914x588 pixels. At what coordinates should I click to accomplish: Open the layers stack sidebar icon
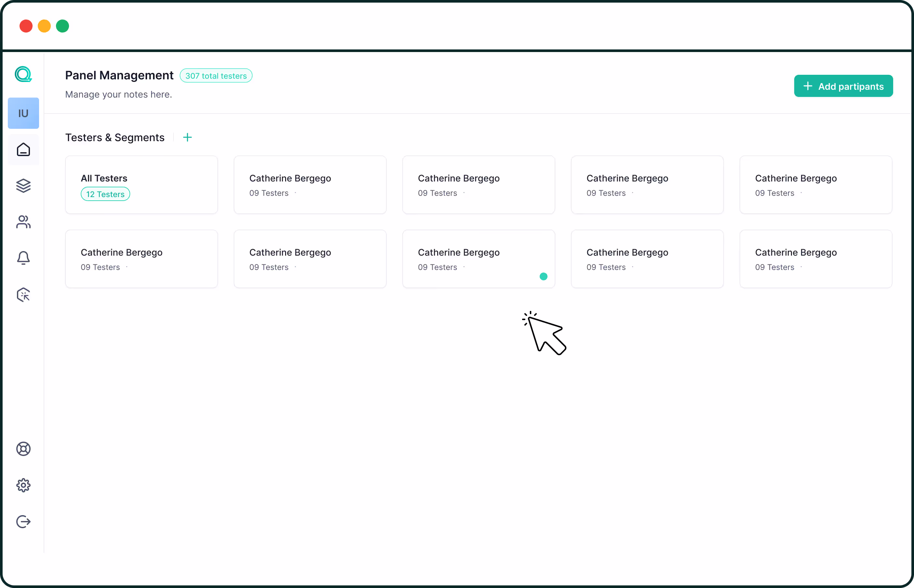(23, 186)
